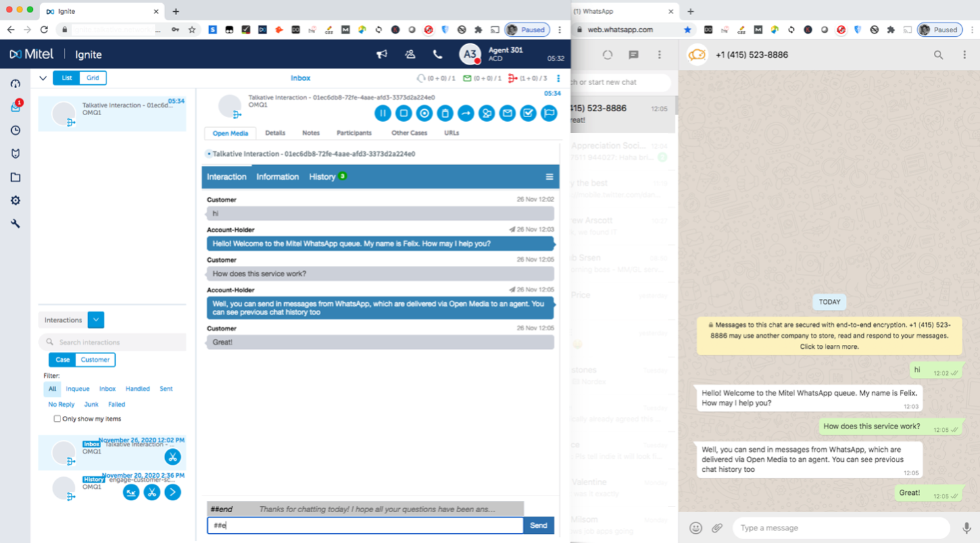Select the ##end canned response suggestion
Viewport: 980px width, 543px height.
click(x=366, y=509)
